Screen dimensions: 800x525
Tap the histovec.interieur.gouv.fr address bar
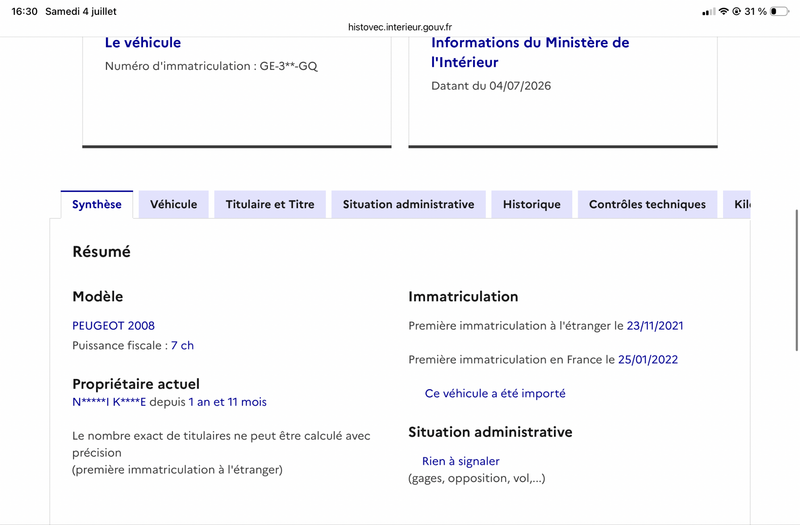point(400,27)
